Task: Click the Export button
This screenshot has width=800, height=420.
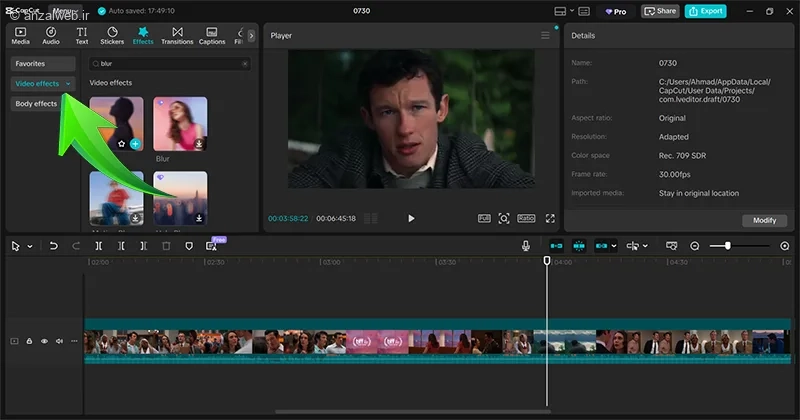Action: tap(706, 11)
